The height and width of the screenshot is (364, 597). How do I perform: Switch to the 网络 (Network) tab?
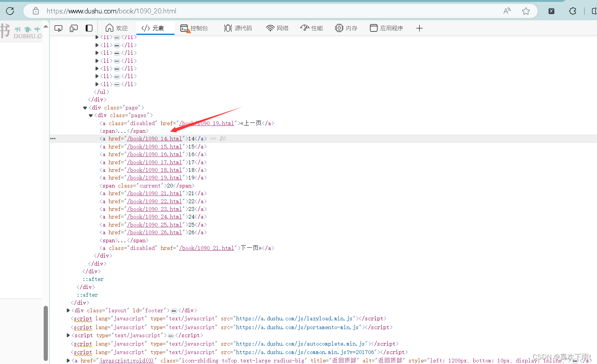pyautogui.click(x=277, y=28)
